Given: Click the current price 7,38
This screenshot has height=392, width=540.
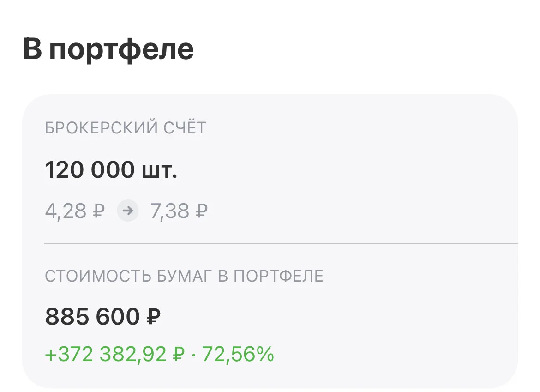Looking at the screenshot, I should coord(169,211).
